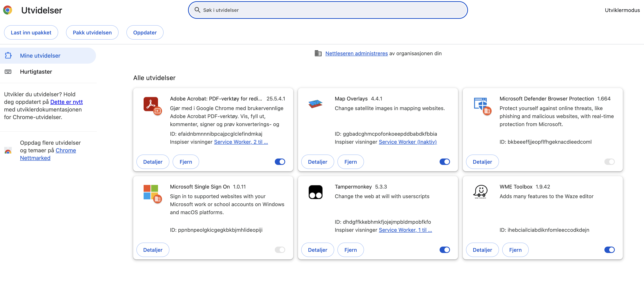
Task: Click the greyed Microsoft Single Sign On toggle
Action: (x=280, y=250)
